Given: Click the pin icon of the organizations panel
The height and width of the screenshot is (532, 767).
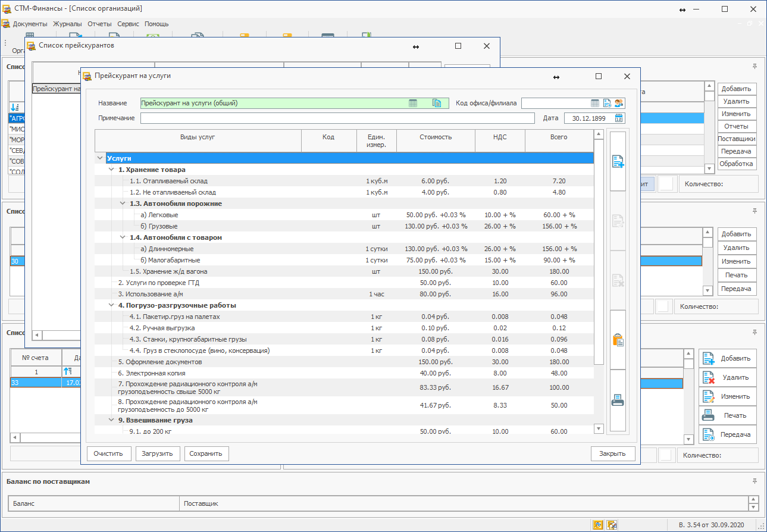Looking at the screenshot, I should tap(755, 66).
